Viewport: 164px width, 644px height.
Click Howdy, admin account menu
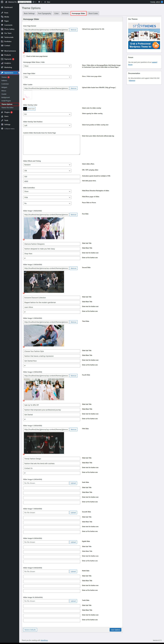(x=156, y=2)
